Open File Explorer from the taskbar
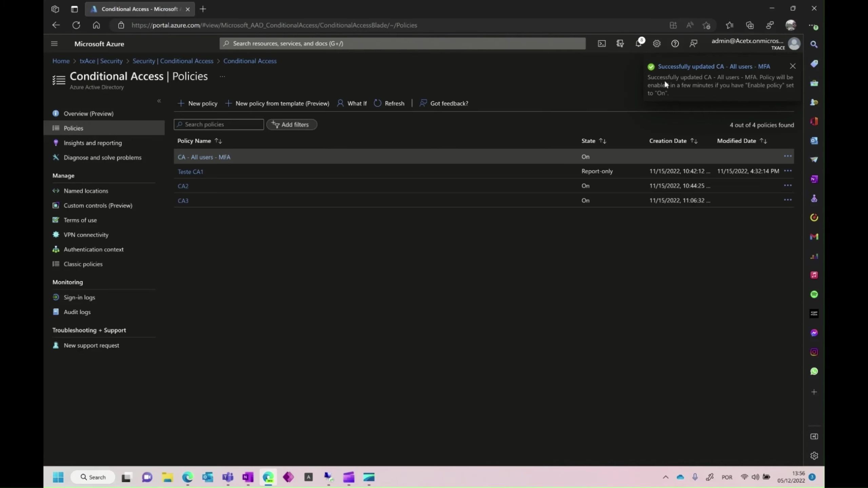This screenshot has height=488, width=868. 167,477
